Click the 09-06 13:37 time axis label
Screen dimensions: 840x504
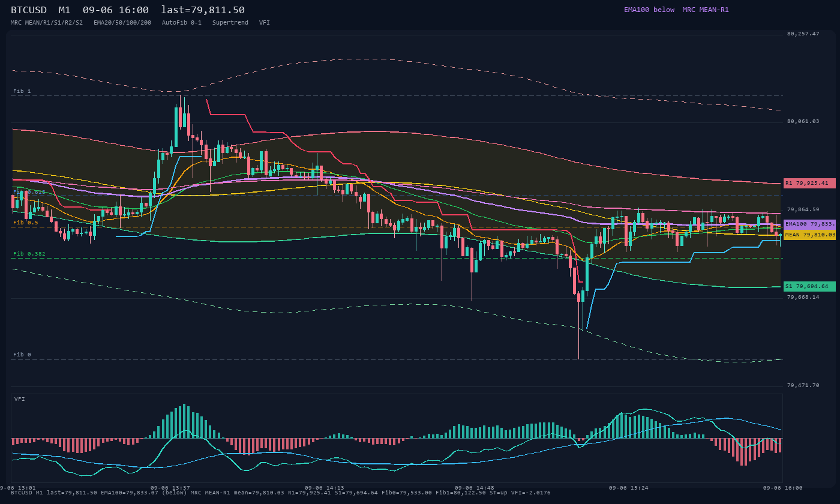[x=170, y=488]
